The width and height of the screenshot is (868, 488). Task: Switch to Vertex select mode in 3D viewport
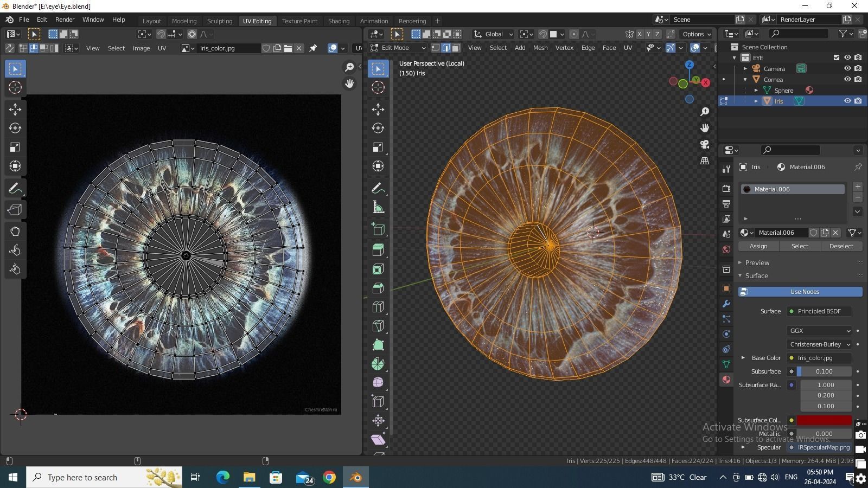coord(436,48)
